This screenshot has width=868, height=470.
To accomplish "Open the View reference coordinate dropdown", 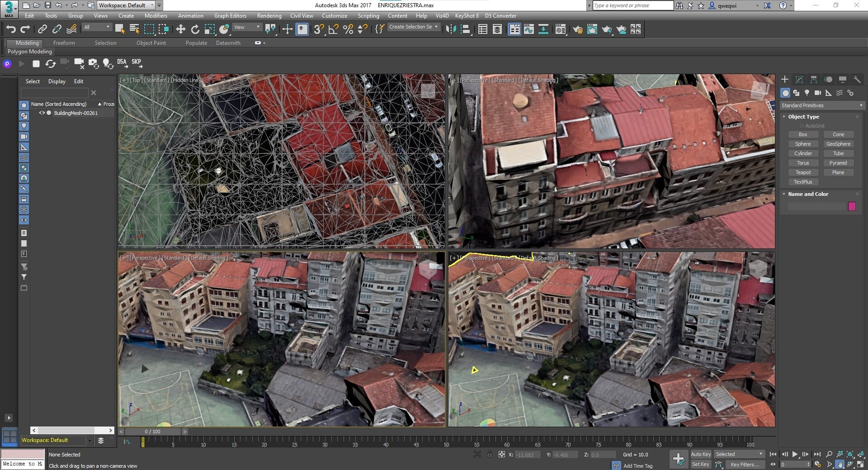I will [x=247, y=27].
